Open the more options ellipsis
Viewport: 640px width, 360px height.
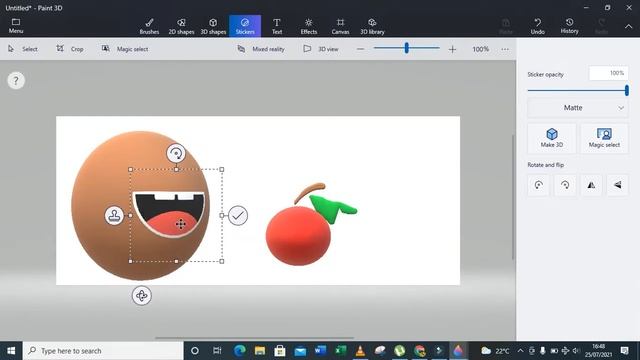(x=505, y=49)
